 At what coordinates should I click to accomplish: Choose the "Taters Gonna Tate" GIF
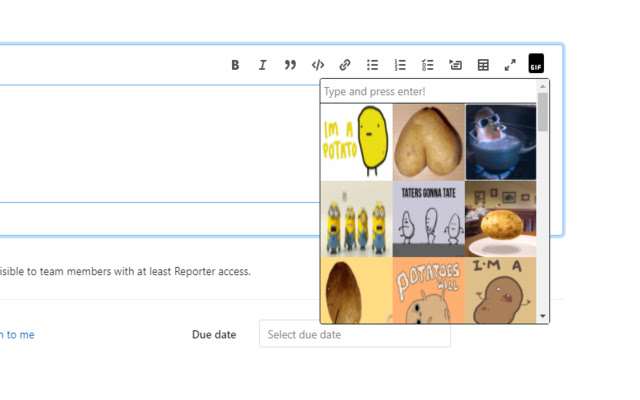tap(428, 218)
